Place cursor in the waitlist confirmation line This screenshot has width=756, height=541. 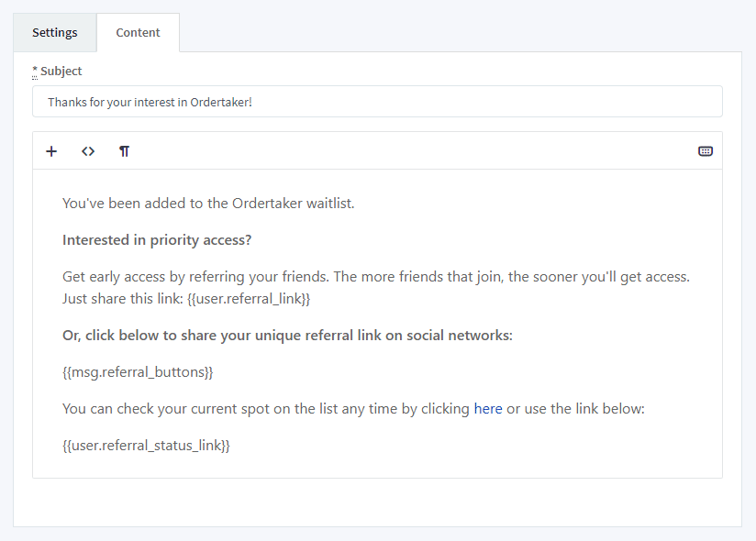click(208, 204)
